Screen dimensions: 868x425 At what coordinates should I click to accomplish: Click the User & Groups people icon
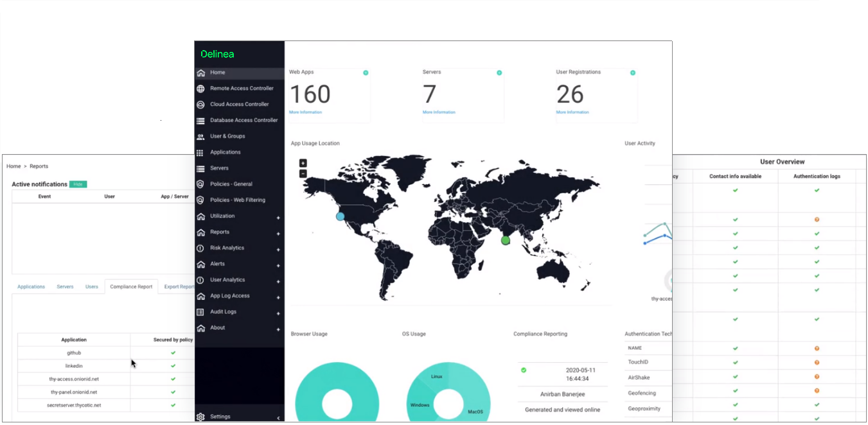[x=201, y=137]
